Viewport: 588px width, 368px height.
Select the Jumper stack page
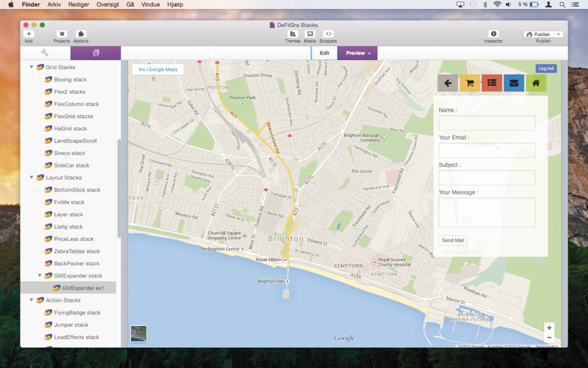pyautogui.click(x=71, y=325)
